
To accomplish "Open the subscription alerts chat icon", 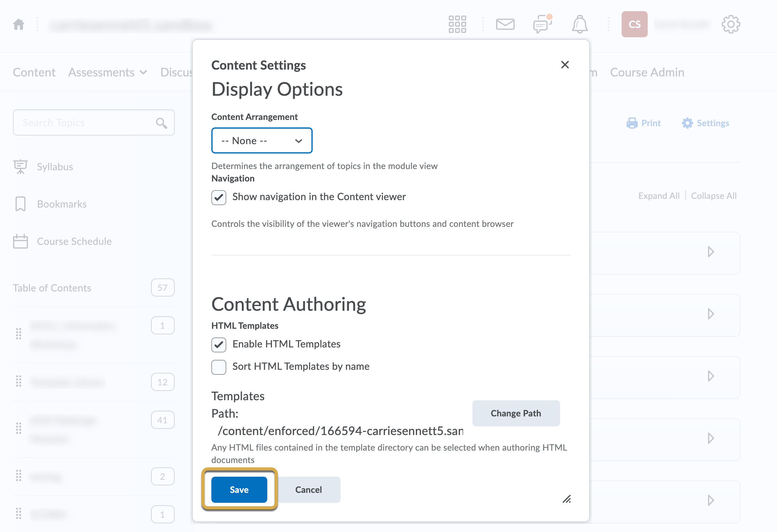I will click(542, 24).
